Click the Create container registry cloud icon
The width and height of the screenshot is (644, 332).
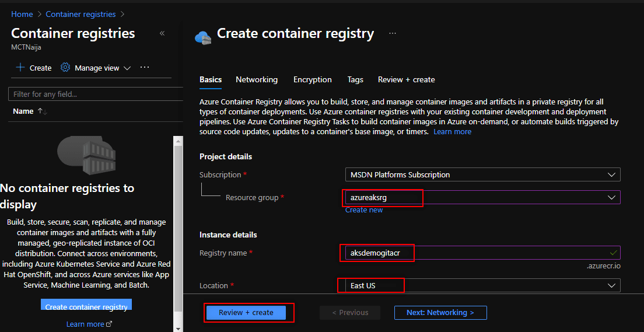[203, 37]
